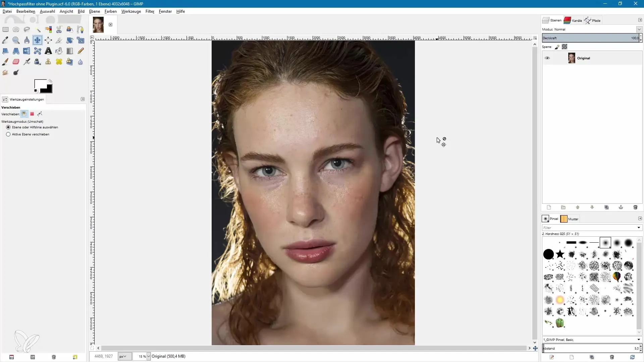Select the Cage Transform tool
644x362 pixels.
coord(38,51)
